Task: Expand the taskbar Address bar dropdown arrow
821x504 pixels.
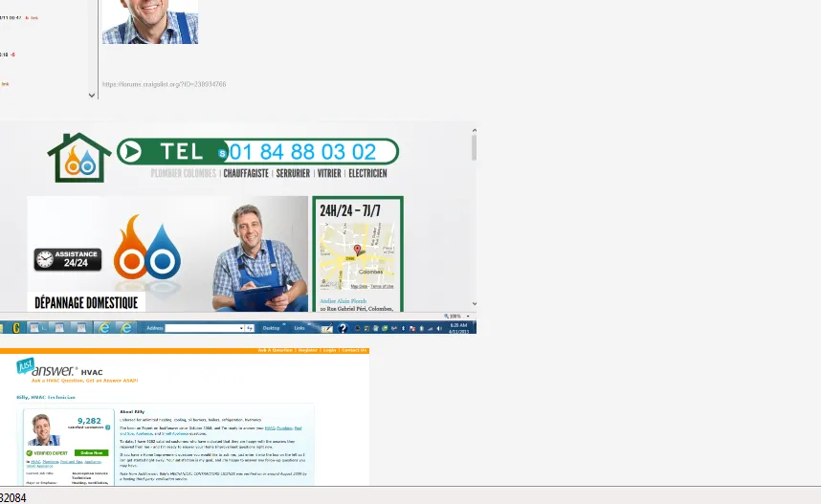Action: (241, 328)
